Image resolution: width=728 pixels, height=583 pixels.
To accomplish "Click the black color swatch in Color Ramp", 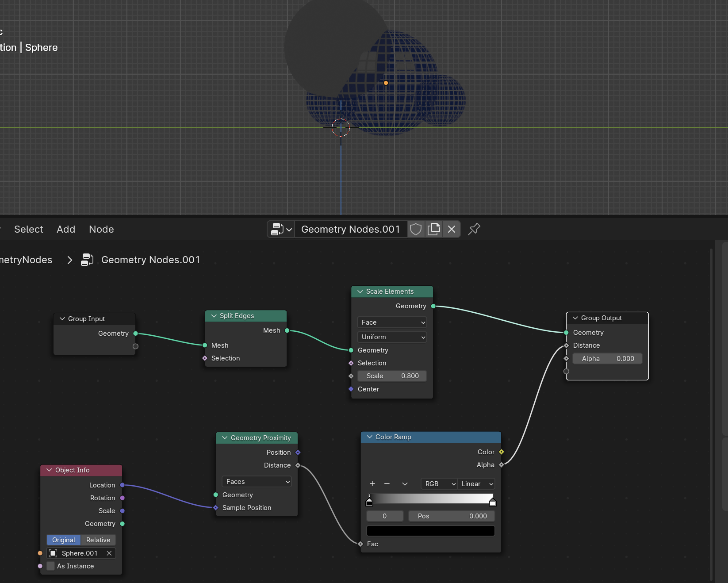I will click(x=430, y=531).
